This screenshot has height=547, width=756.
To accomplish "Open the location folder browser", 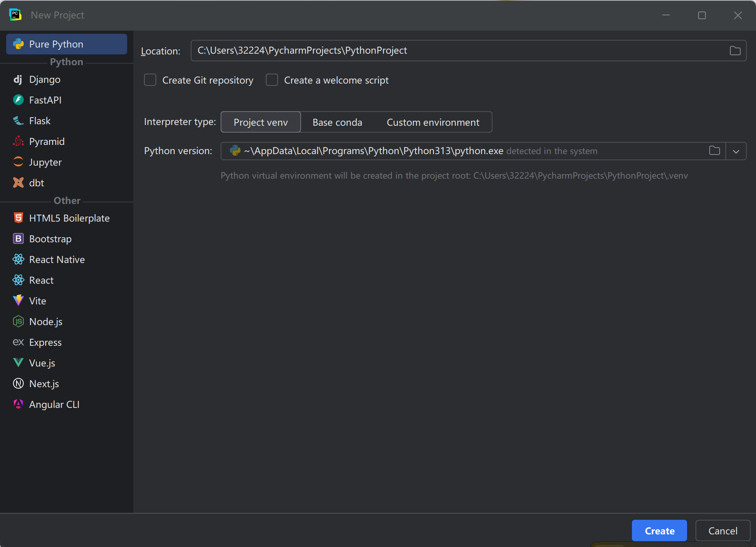I will (x=735, y=50).
